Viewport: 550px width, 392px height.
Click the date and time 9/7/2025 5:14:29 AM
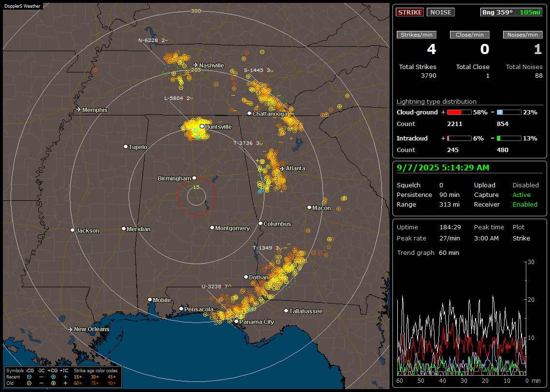point(443,168)
